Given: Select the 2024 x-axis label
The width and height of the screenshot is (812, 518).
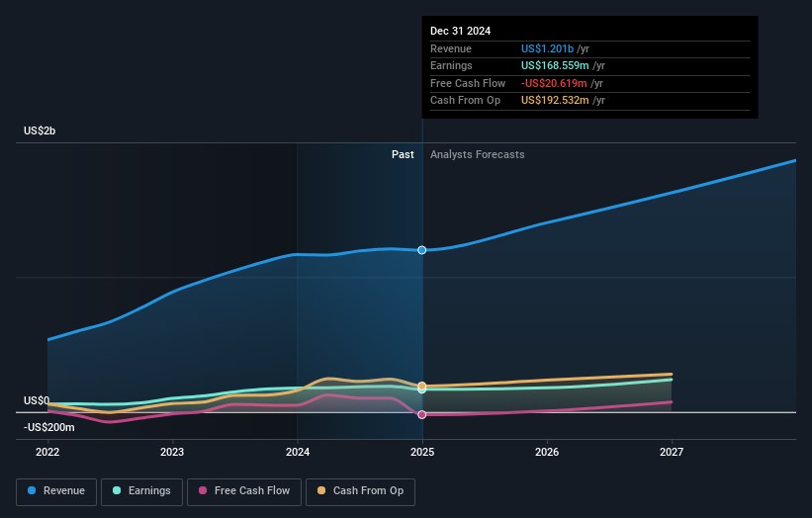Looking at the screenshot, I should tap(297, 453).
